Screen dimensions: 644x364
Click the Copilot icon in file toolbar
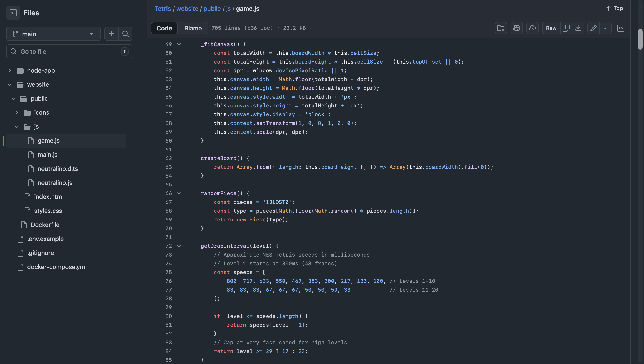517,28
